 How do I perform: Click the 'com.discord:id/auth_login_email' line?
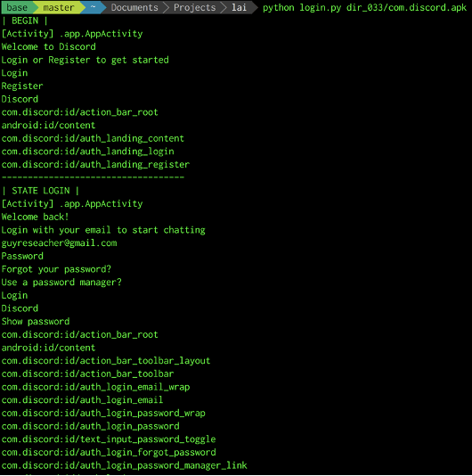[x=82, y=400]
